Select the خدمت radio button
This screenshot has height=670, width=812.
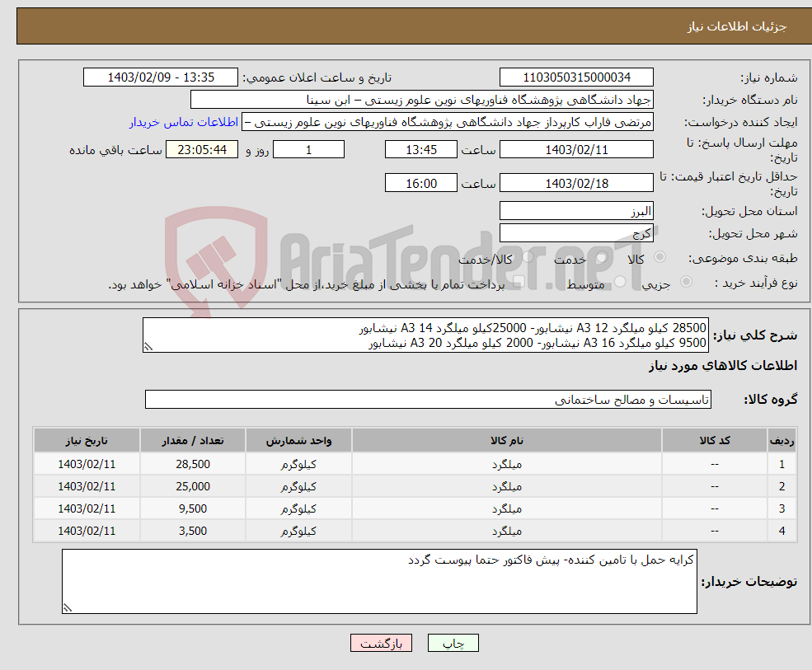[602, 257]
